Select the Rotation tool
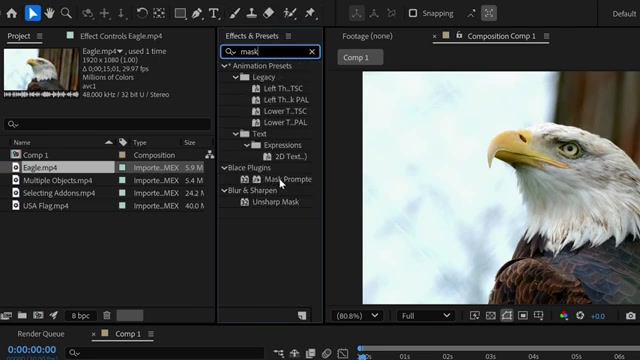 click(142, 13)
